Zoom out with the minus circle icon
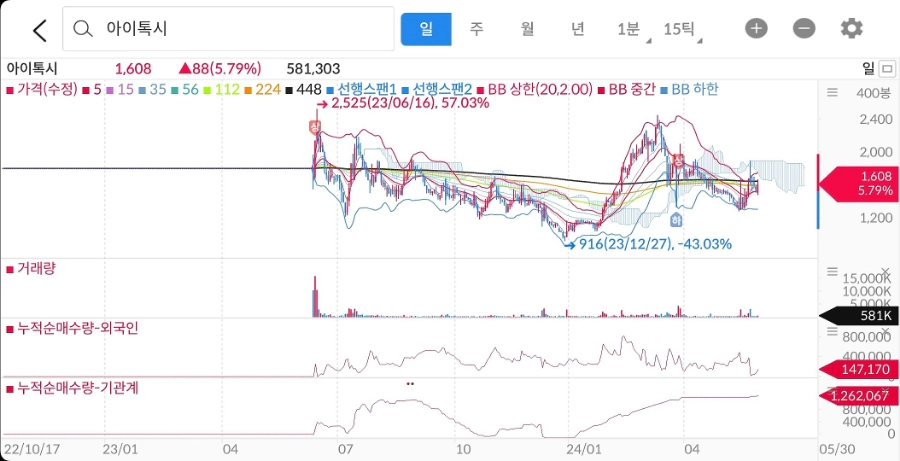900x461 pixels. click(804, 29)
